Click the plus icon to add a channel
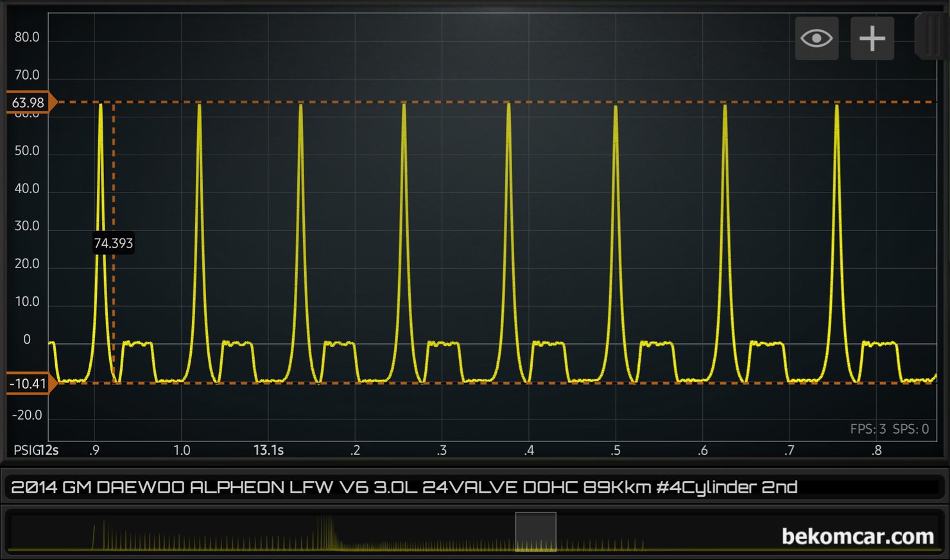The height and width of the screenshot is (560, 950). point(872,38)
